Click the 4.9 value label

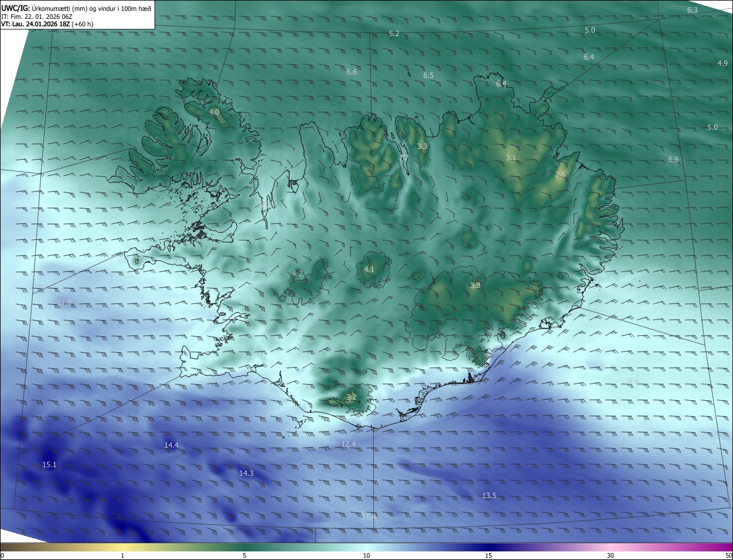(x=722, y=63)
